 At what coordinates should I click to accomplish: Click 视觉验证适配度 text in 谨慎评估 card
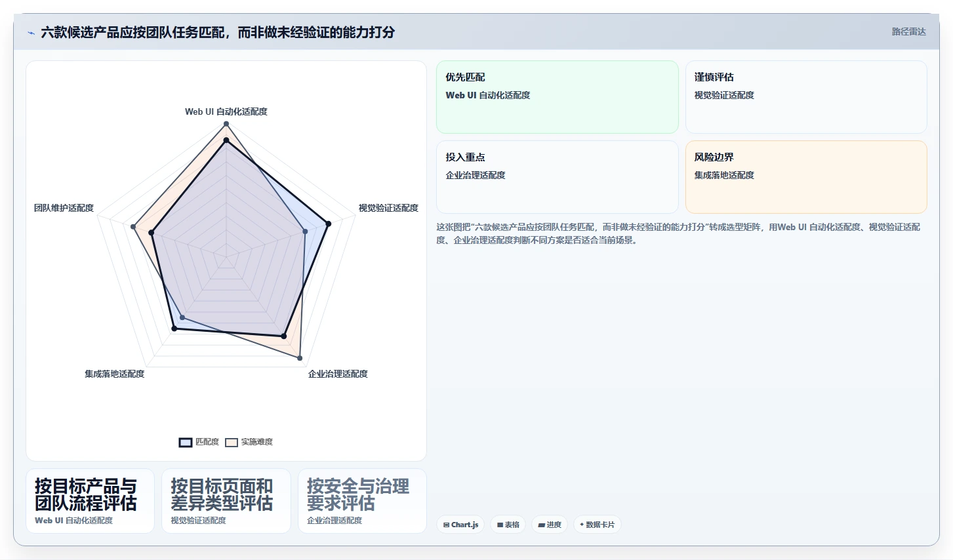pyautogui.click(x=724, y=95)
